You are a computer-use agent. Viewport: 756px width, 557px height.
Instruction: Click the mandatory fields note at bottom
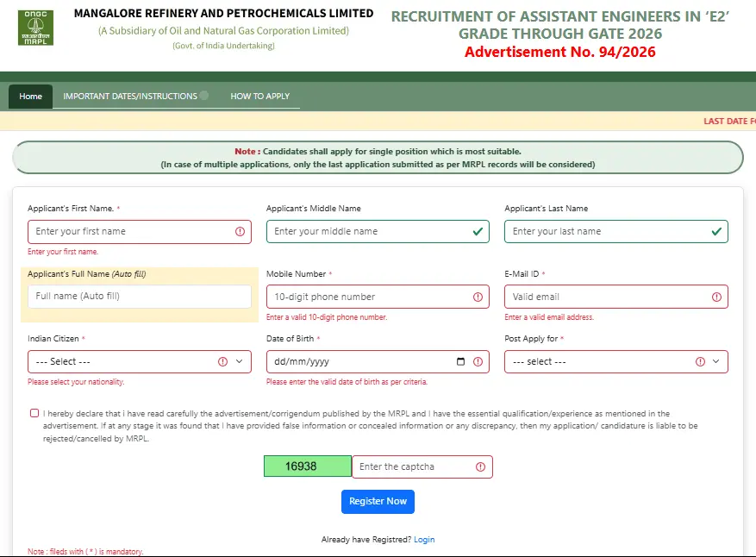pos(85,552)
